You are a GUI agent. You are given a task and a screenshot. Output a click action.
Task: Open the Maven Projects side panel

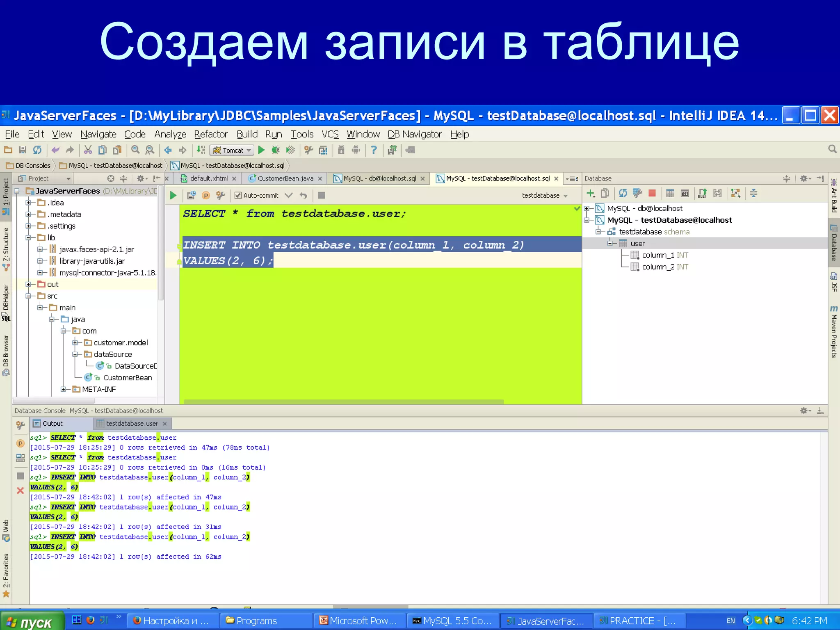pos(834,331)
